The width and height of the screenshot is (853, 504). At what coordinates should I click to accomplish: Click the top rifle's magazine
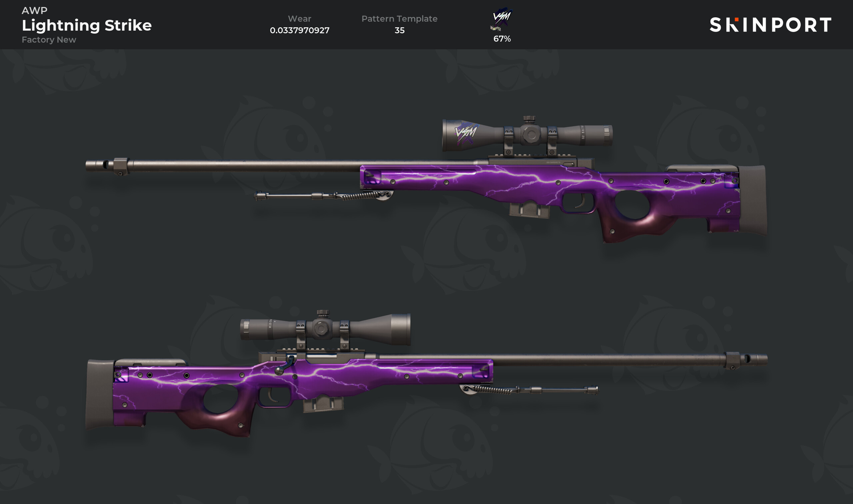point(529,209)
